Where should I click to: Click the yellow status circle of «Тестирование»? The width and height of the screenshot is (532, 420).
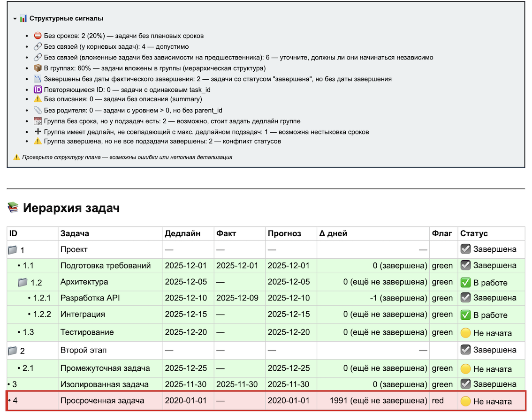[x=465, y=332]
